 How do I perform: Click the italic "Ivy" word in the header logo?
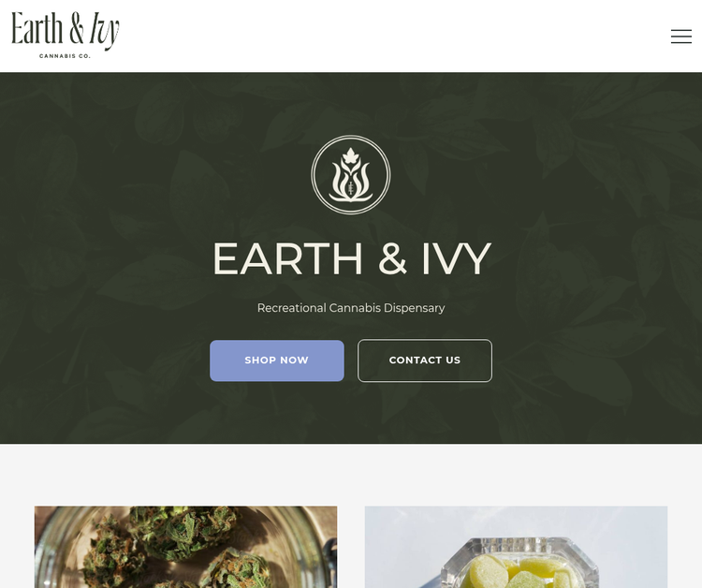pyautogui.click(x=104, y=31)
